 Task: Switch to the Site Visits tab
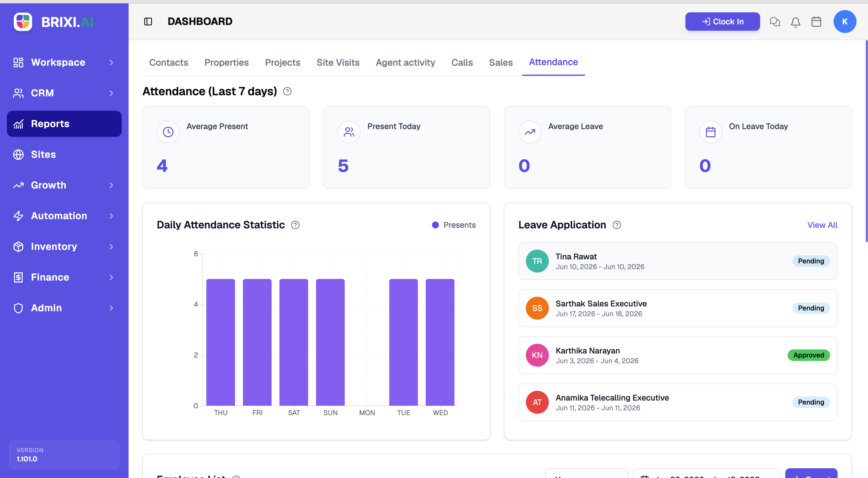pyautogui.click(x=338, y=62)
